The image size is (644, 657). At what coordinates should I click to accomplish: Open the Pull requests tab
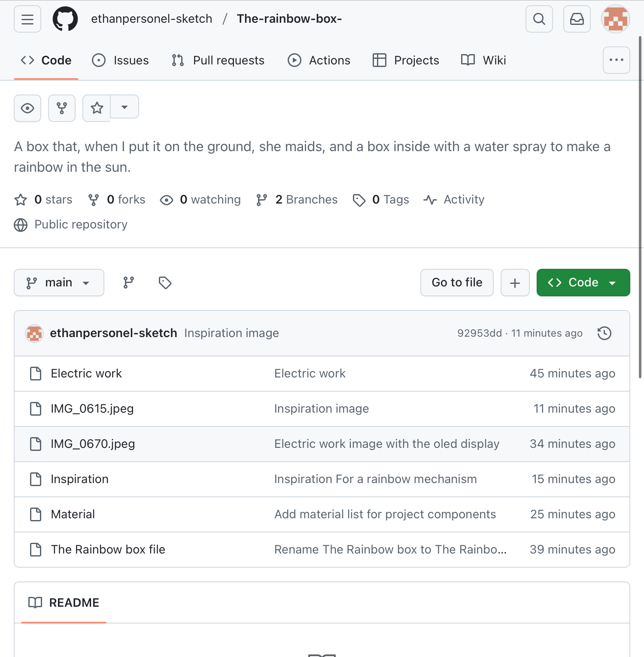(x=218, y=61)
